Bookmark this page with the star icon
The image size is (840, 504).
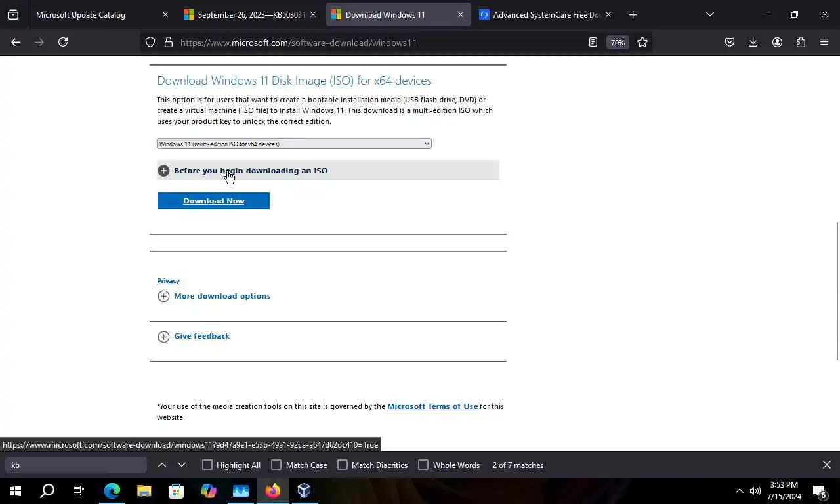coord(642,42)
